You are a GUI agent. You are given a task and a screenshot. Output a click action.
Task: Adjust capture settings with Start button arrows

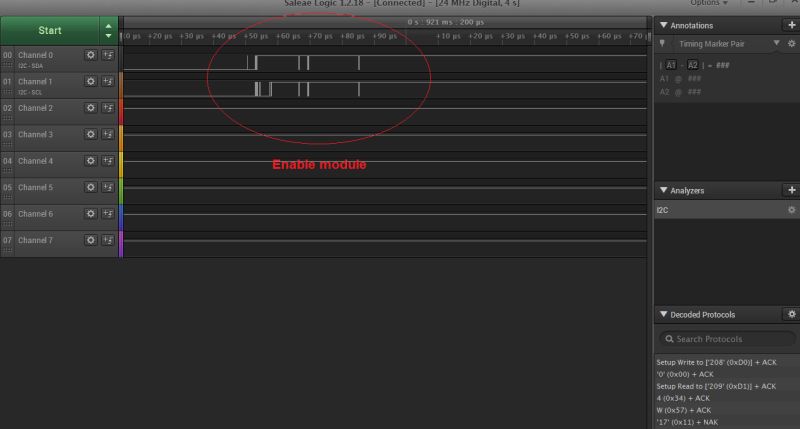pyautogui.click(x=108, y=31)
